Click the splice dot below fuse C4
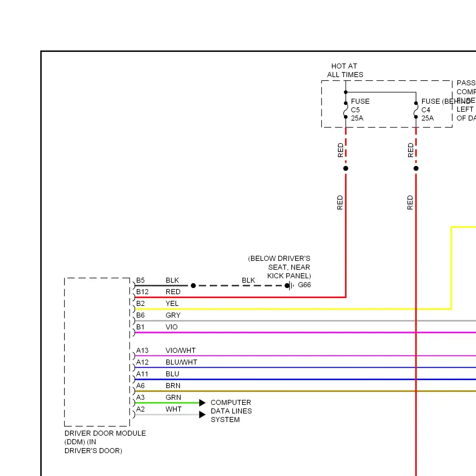Image resolution: width=476 pixels, height=476 pixels. point(416,169)
